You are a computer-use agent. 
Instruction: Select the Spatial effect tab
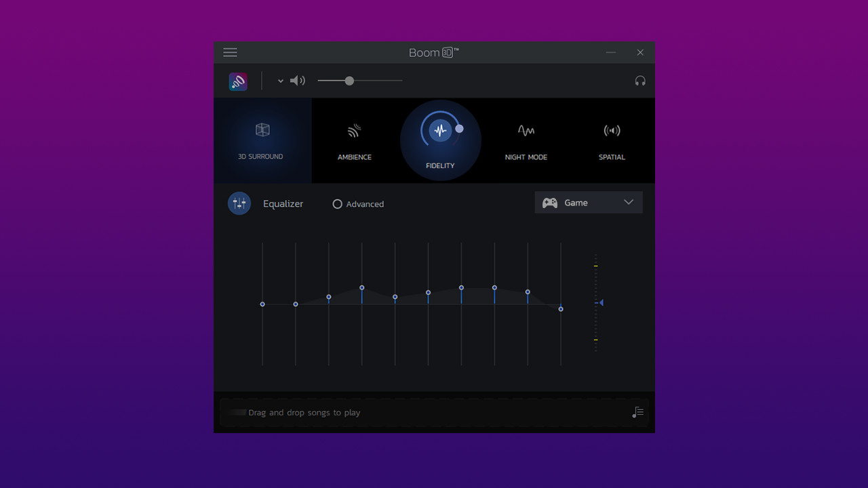click(x=612, y=140)
